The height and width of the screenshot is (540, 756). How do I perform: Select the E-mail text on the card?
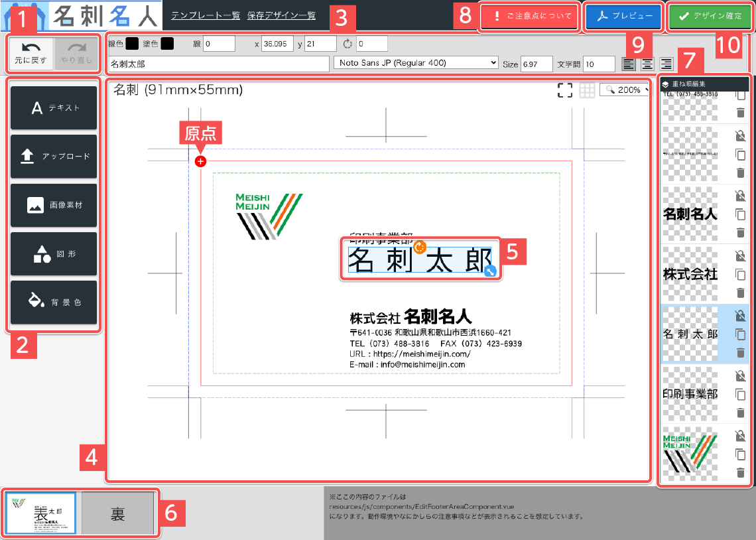pyautogui.click(x=407, y=364)
